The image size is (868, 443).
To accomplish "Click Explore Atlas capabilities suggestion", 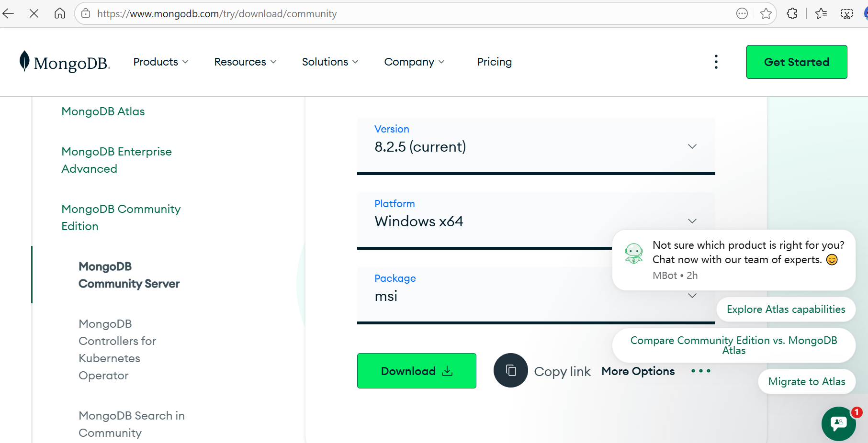I will (786, 310).
